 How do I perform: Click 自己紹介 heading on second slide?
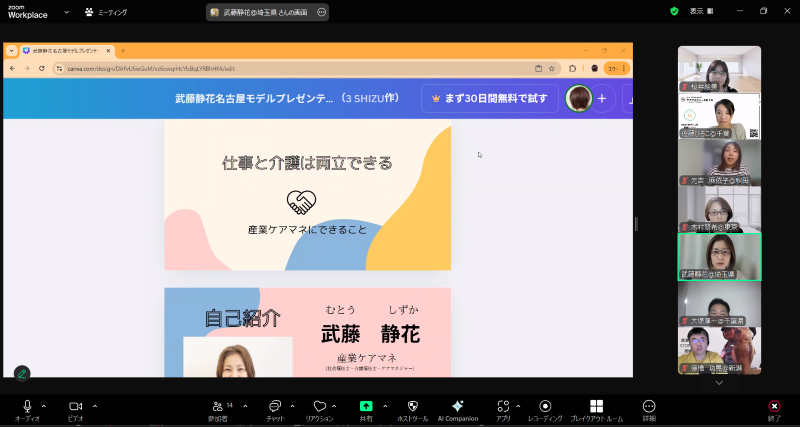click(x=242, y=318)
